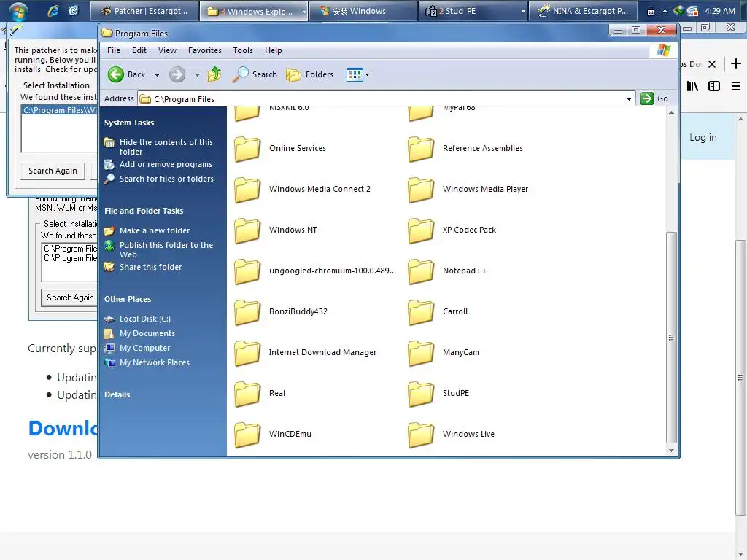Viewport: 747px width, 560px height.
Task: Open My Documents in Other Places
Action: click(x=147, y=334)
